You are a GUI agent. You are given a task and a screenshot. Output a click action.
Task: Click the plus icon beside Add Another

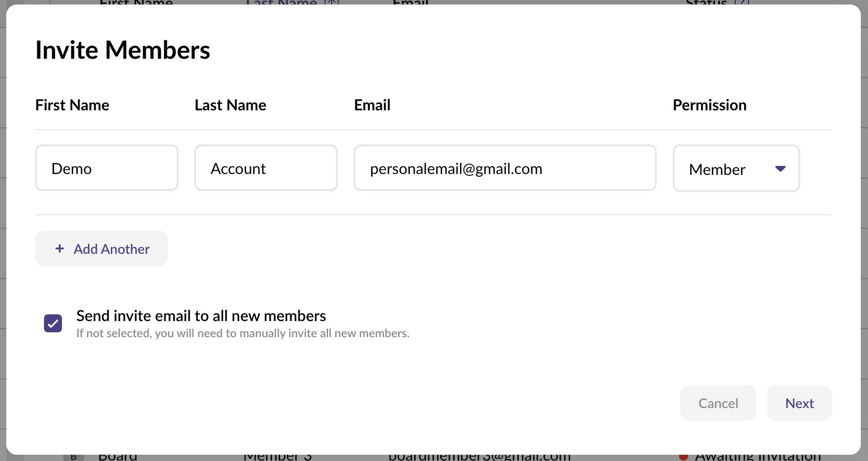pyautogui.click(x=60, y=248)
